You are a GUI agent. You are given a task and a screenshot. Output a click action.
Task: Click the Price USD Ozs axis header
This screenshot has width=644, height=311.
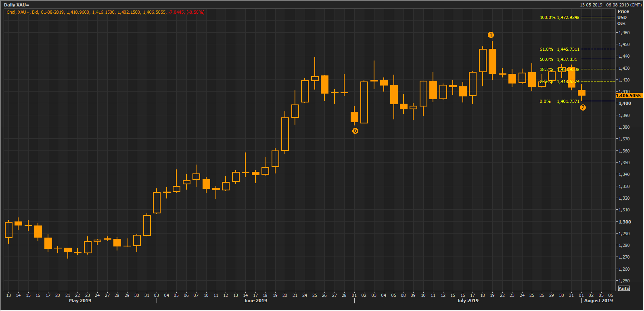point(623,17)
